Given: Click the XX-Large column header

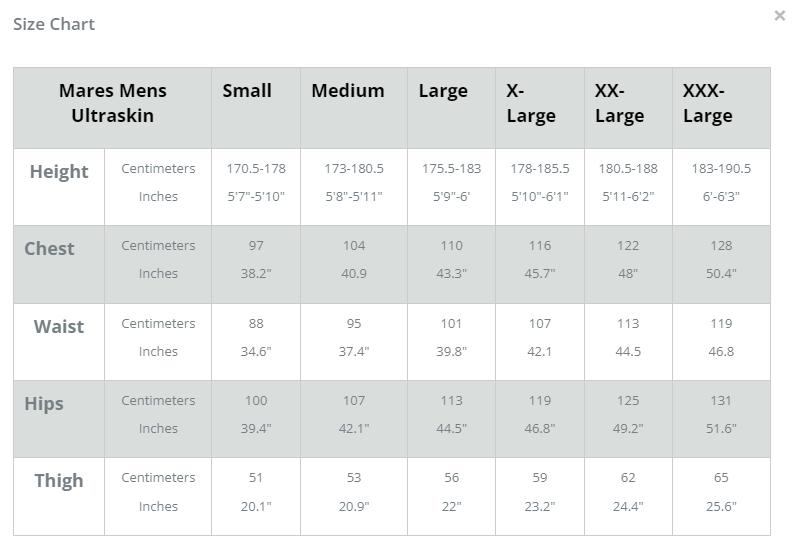Looking at the screenshot, I should (620, 103).
